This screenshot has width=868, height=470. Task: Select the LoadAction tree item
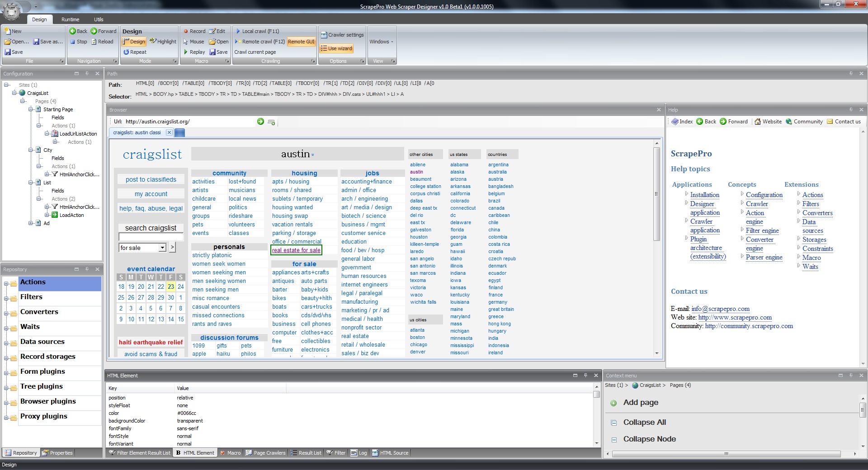point(71,215)
